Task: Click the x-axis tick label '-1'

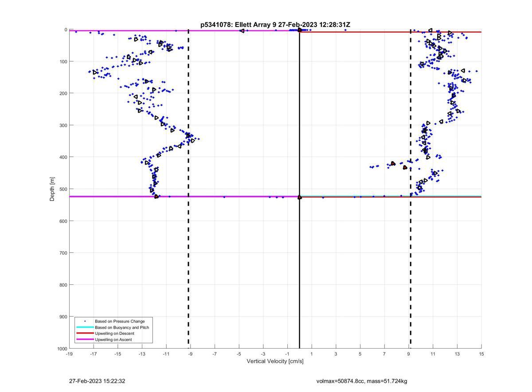Action: (x=287, y=354)
